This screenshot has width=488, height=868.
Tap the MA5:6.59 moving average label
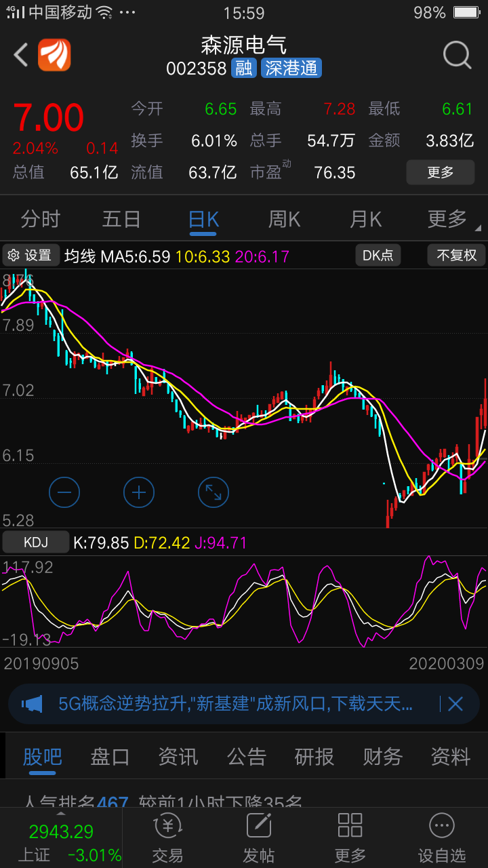coord(135,256)
